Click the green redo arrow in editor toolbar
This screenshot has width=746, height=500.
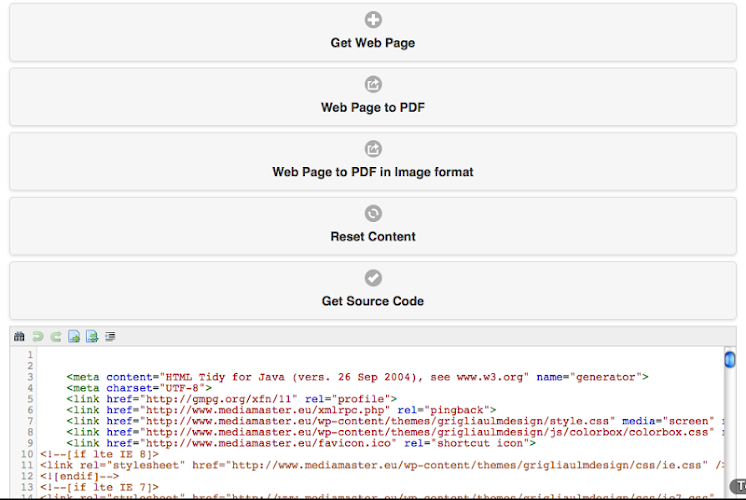pyautogui.click(x=56, y=337)
